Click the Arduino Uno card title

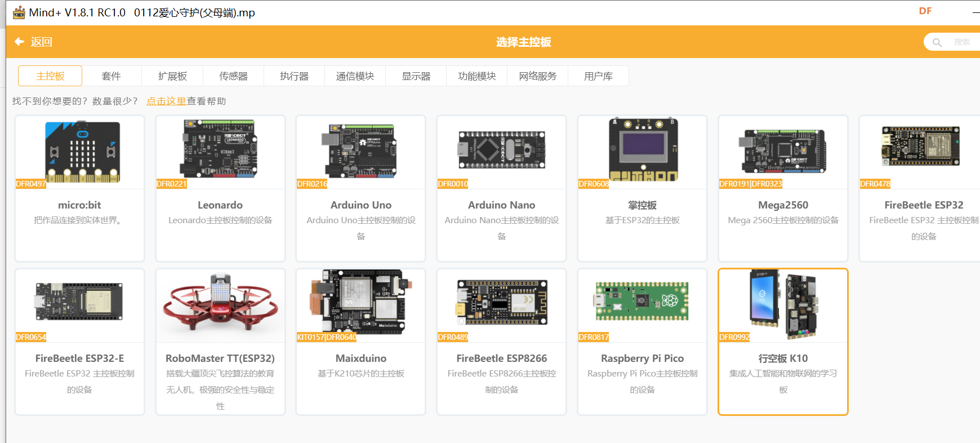[x=361, y=205]
